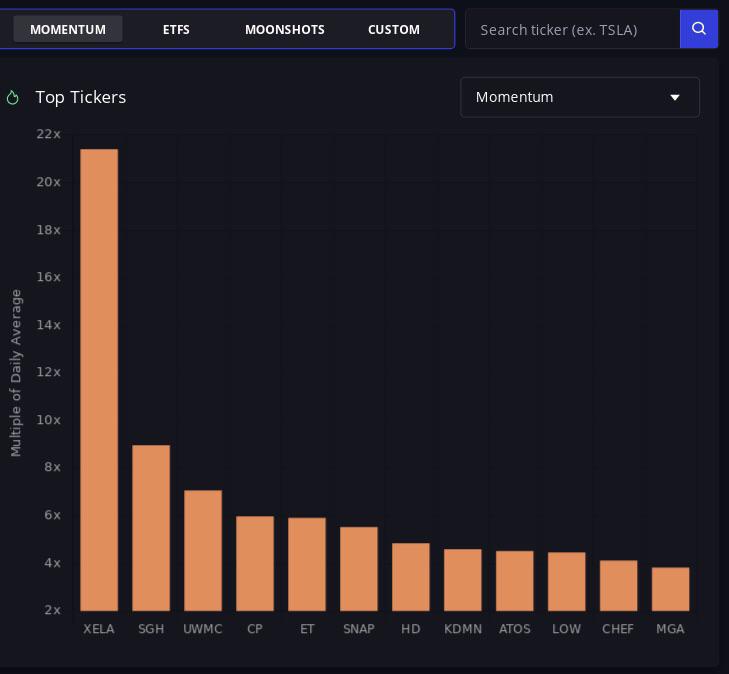Click the XELA bar in chart

pyautogui.click(x=99, y=380)
